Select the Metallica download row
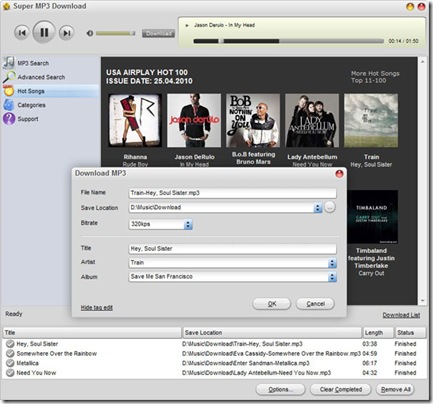Viewport: 433px width, 404px height. click(x=215, y=363)
